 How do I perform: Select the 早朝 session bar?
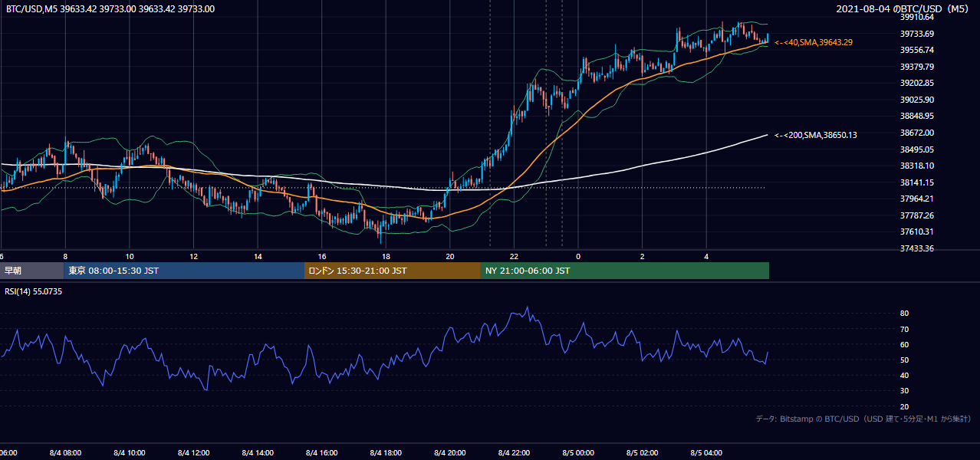coord(31,271)
